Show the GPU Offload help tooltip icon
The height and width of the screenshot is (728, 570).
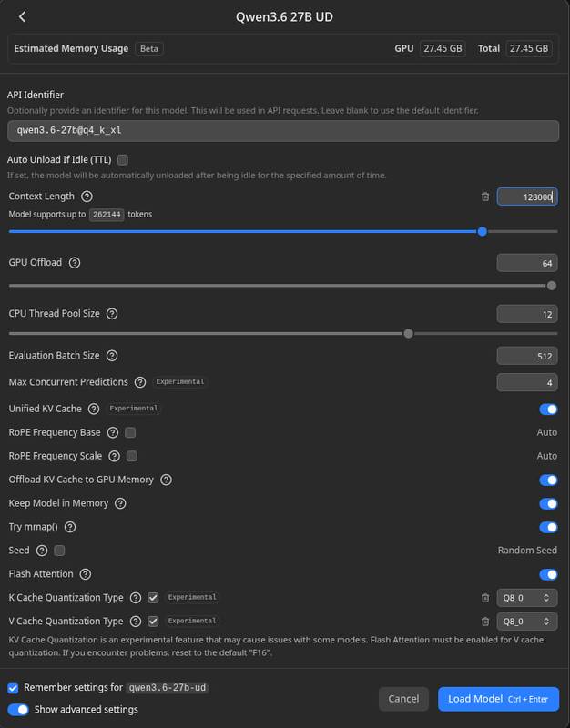pyautogui.click(x=75, y=263)
